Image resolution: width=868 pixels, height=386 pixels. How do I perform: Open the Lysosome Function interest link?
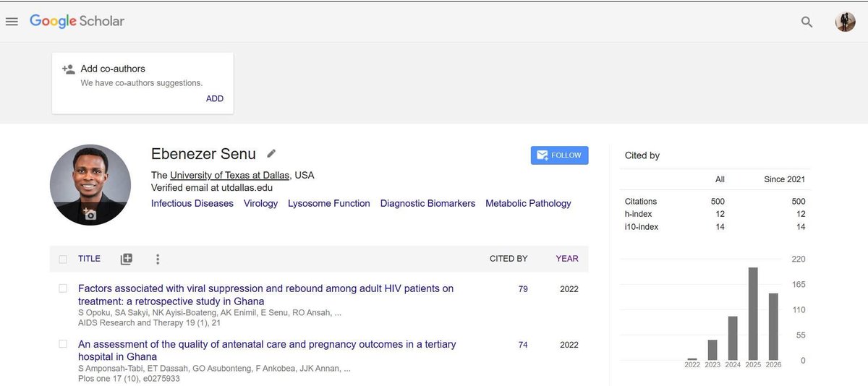click(x=329, y=204)
